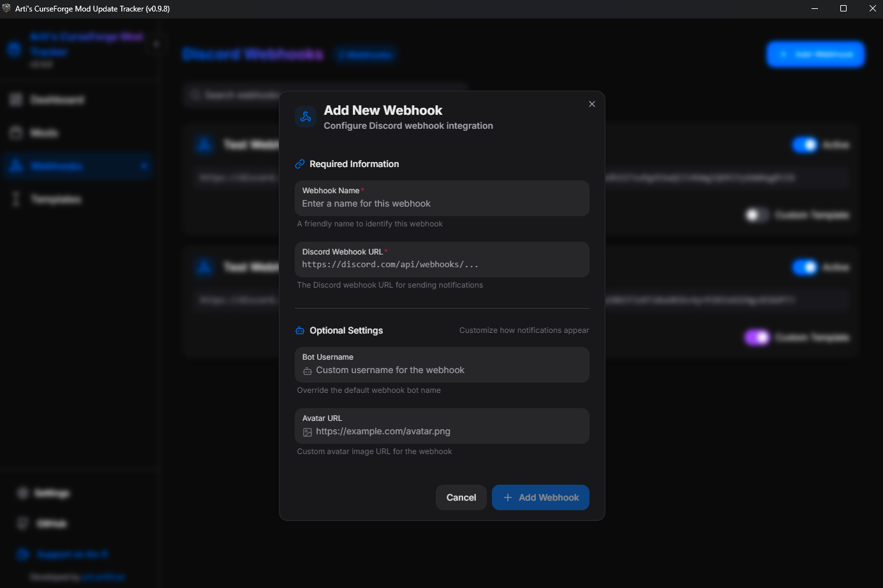Click the Discord Webhook URL field
This screenshot has width=883, height=588.
pos(441,260)
